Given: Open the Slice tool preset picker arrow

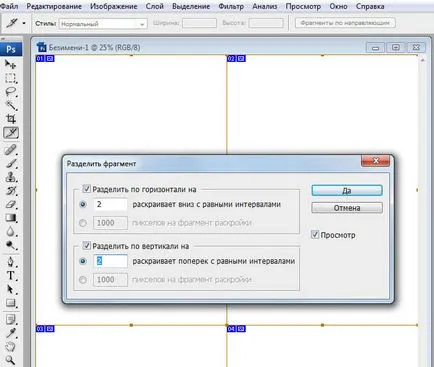Looking at the screenshot, I should [x=24, y=23].
